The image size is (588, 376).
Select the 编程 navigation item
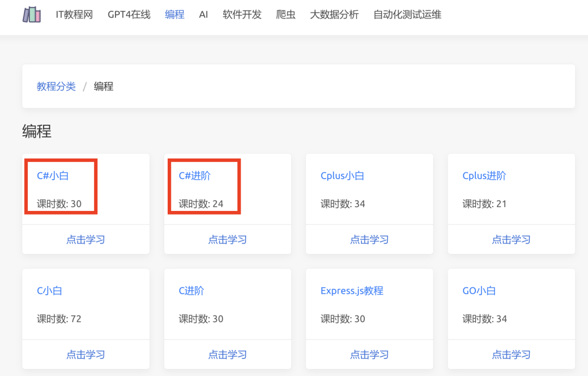pos(175,15)
